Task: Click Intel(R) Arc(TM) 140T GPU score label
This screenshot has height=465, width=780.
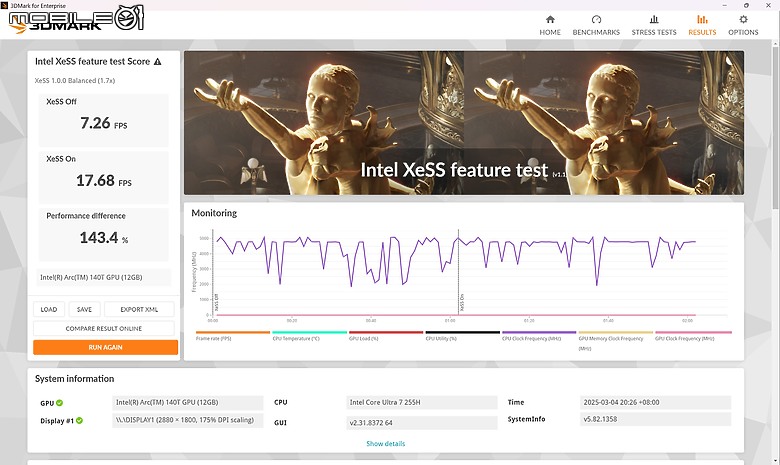Action: click(x=104, y=278)
